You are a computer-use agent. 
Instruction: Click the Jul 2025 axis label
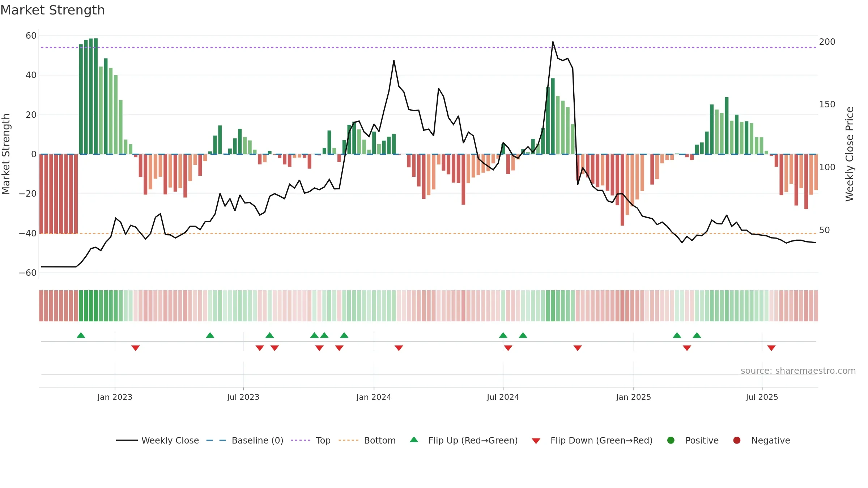(762, 397)
